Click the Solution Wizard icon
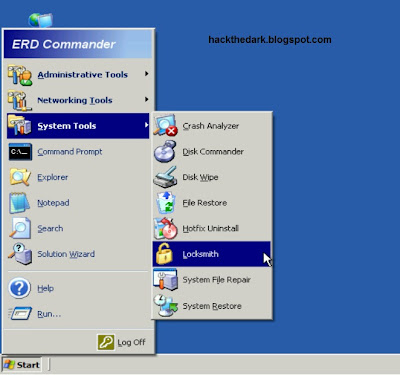Screen dimensions: 400x375 20,254
